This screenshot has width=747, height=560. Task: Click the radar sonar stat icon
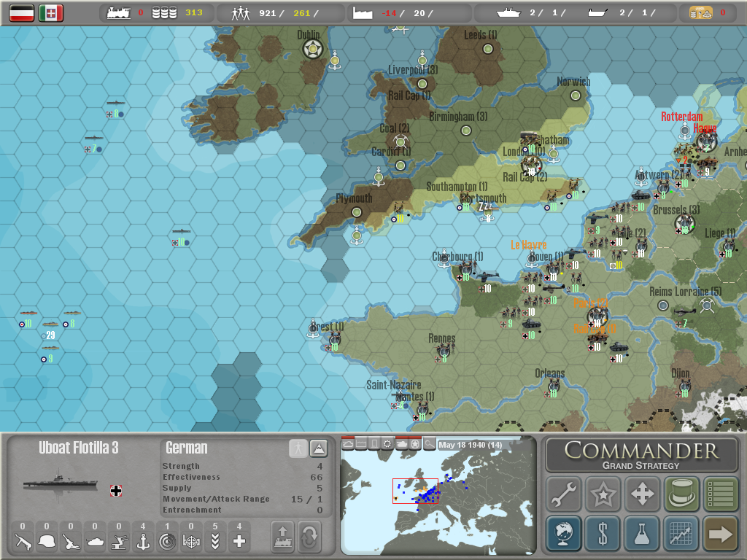pyautogui.click(x=167, y=542)
